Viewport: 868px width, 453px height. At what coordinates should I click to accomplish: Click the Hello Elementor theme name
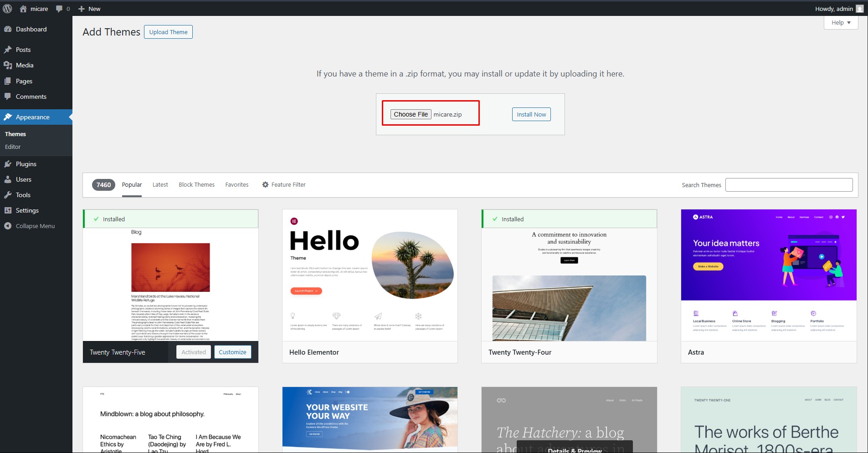(314, 352)
